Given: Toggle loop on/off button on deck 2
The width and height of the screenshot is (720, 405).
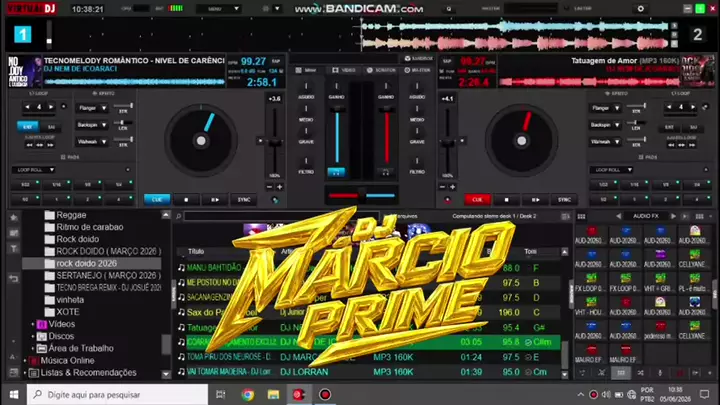Looking at the screenshot, I should click(706, 107).
